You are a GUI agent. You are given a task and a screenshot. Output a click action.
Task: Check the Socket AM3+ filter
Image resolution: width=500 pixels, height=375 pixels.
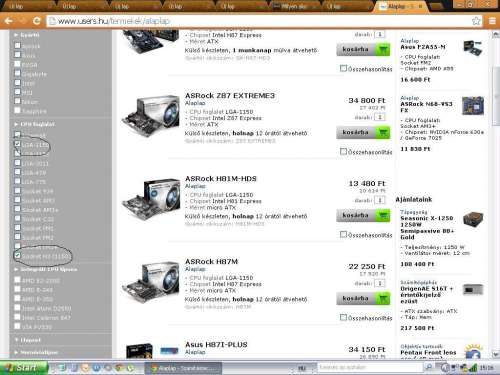(x=17, y=209)
